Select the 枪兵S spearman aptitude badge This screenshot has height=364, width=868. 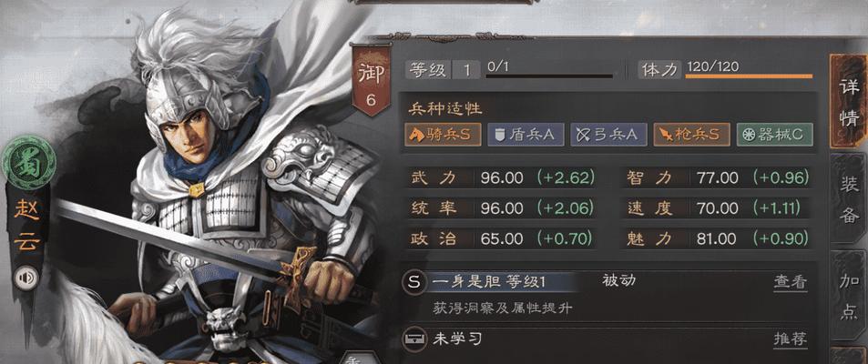coord(691,135)
